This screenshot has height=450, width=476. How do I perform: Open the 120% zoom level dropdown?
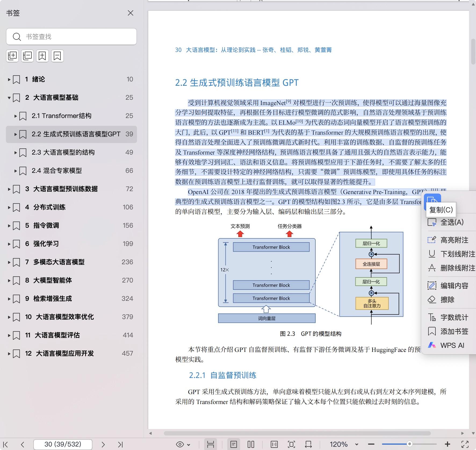point(356,444)
